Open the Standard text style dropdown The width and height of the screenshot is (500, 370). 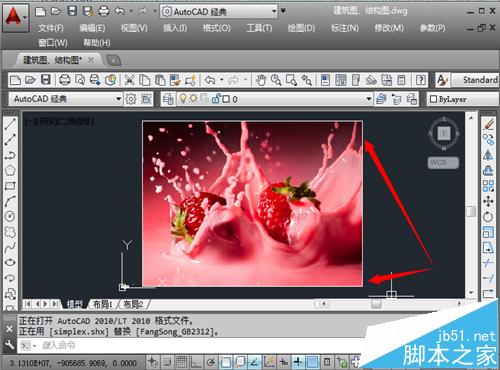(x=475, y=80)
